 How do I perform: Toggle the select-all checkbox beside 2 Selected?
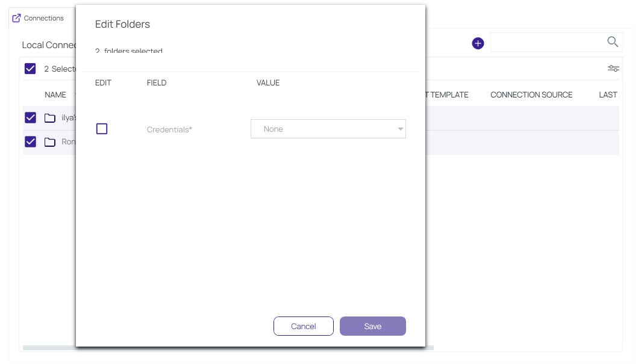(x=30, y=69)
